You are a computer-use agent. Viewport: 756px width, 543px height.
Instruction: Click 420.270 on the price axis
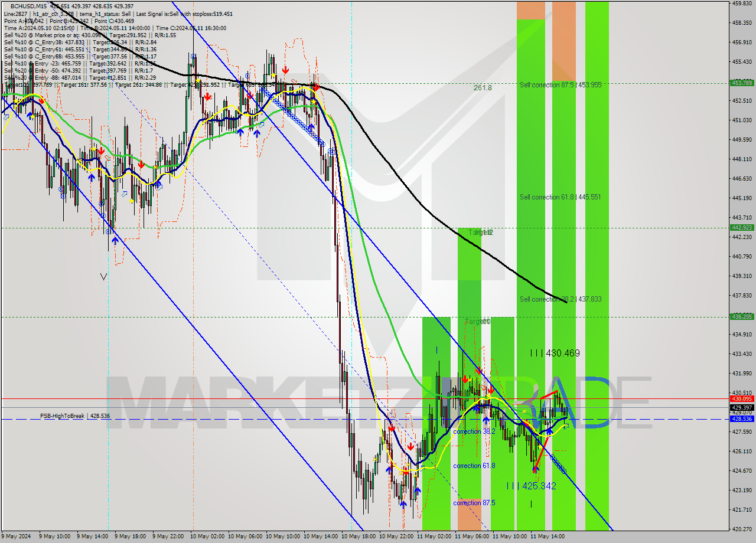click(x=742, y=529)
